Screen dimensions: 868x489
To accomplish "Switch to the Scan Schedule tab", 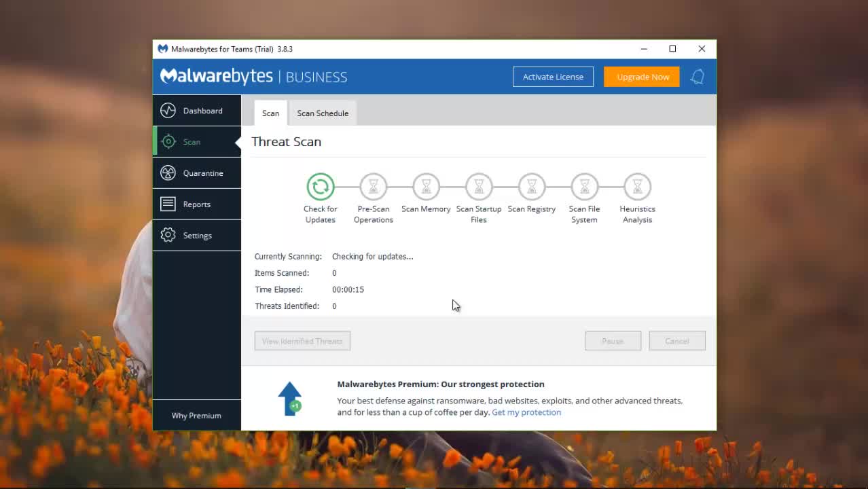I will tap(323, 113).
